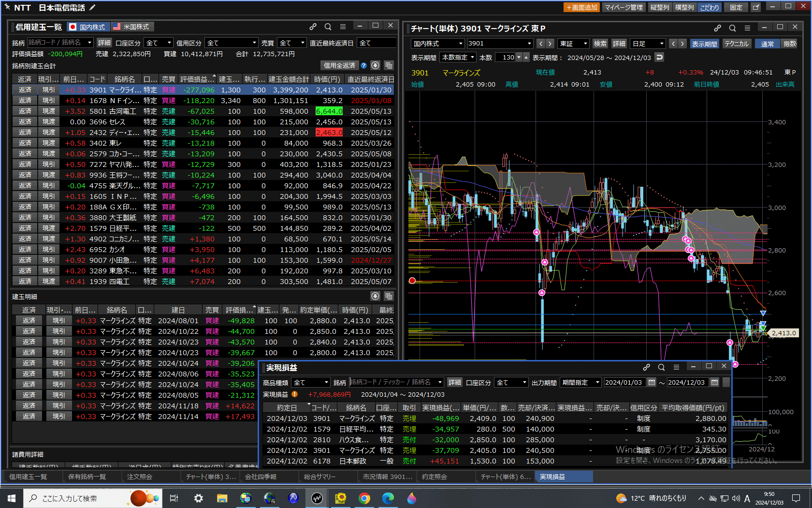Open 本数指定 dropdown
The width and height of the screenshot is (812, 508).
click(x=458, y=57)
